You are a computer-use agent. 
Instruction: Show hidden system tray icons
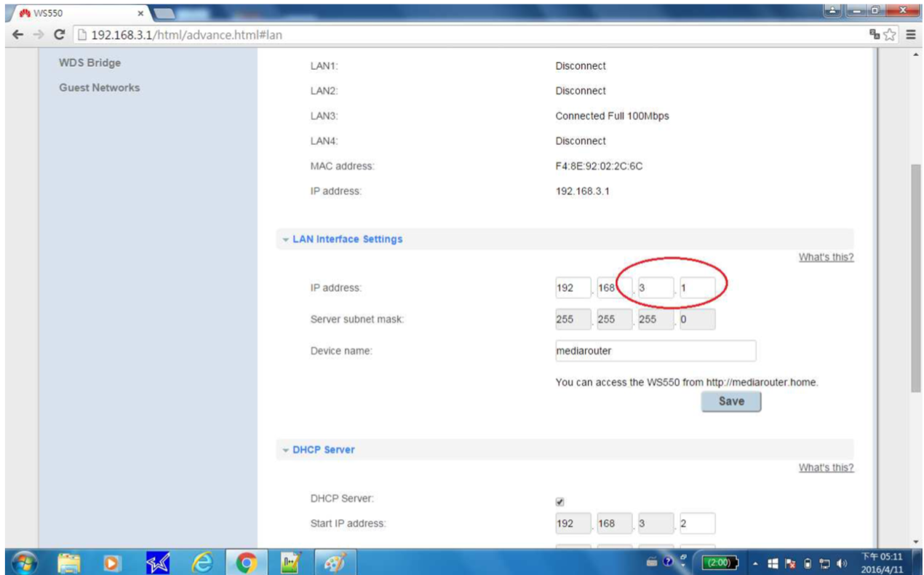pyautogui.click(x=755, y=563)
